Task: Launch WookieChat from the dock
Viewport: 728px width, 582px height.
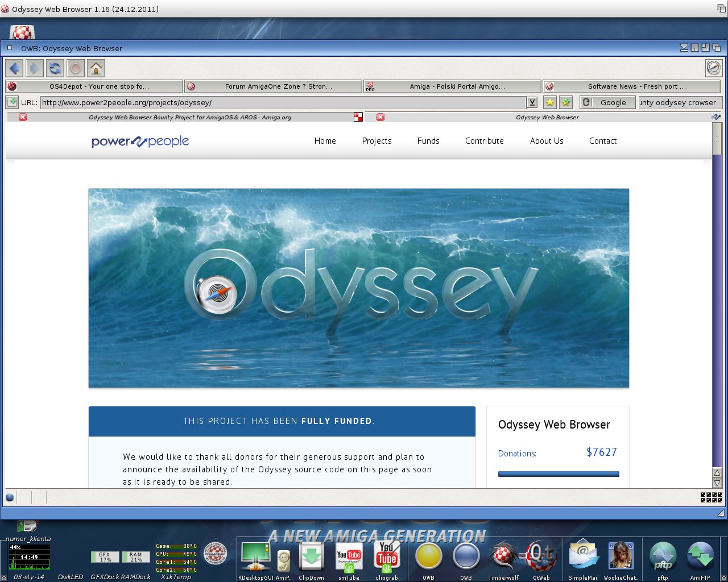Action: tap(621, 560)
